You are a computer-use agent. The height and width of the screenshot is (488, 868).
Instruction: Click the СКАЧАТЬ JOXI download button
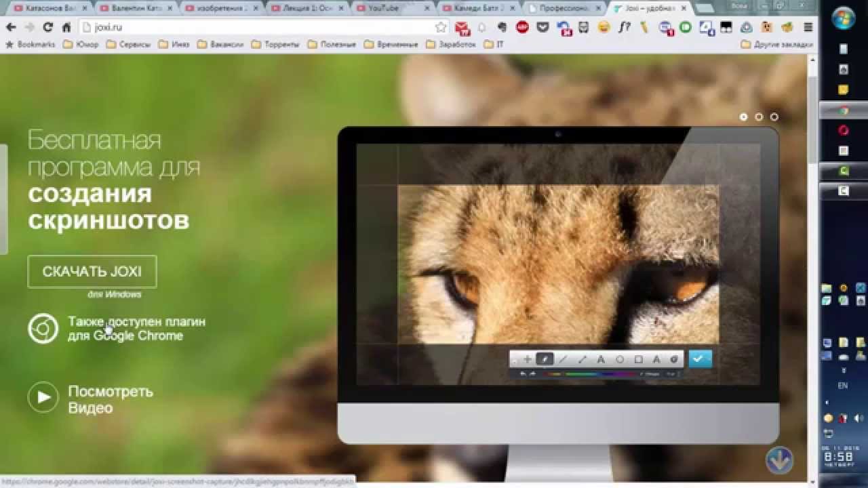pyautogui.click(x=92, y=272)
